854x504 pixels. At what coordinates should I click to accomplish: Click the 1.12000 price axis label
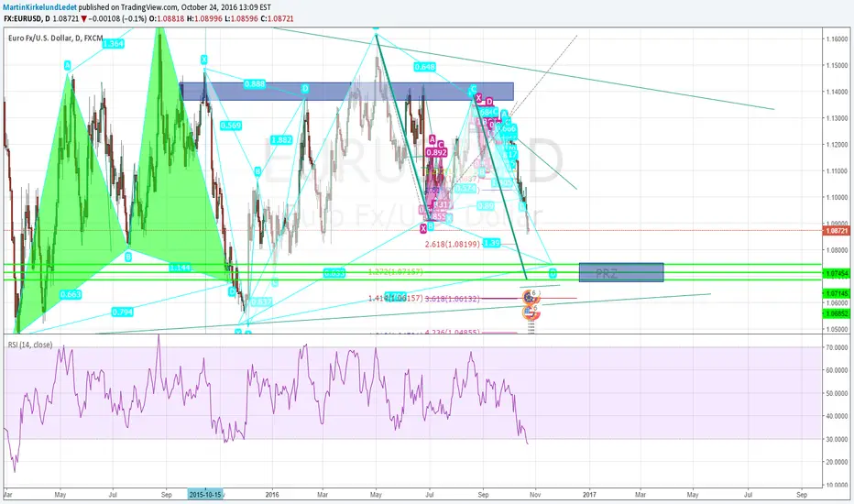click(837, 145)
